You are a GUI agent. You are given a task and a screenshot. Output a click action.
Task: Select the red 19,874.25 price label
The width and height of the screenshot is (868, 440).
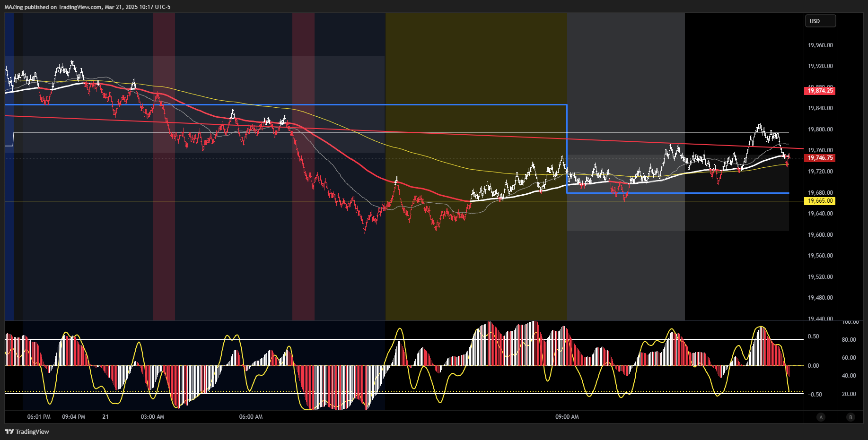click(820, 91)
